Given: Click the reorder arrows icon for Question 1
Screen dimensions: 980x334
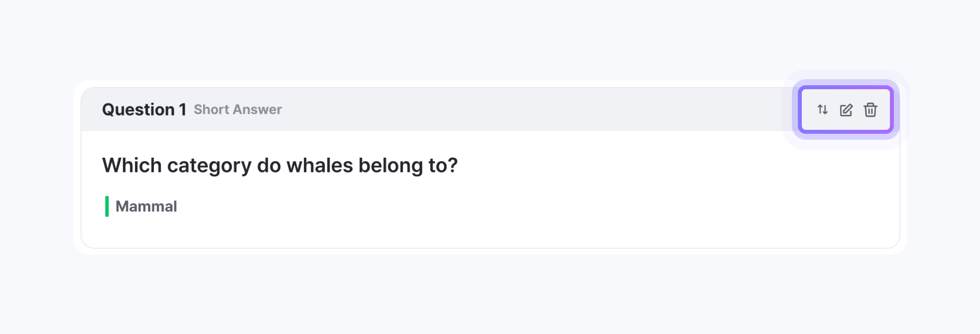Looking at the screenshot, I should (x=822, y=110).
